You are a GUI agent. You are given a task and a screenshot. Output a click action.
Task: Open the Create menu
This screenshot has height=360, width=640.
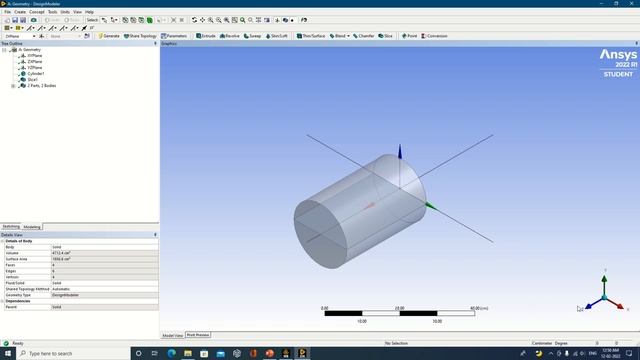point(20,12)
